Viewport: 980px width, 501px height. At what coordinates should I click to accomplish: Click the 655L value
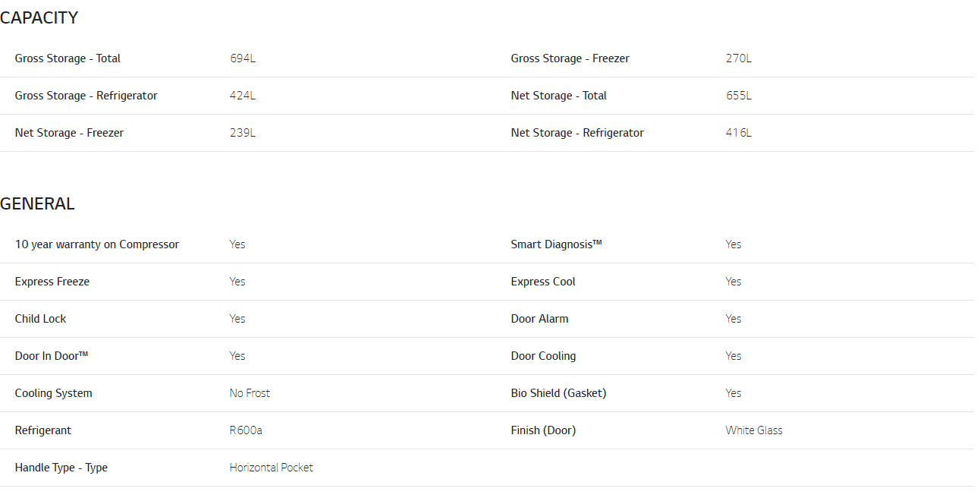[738, 96]
